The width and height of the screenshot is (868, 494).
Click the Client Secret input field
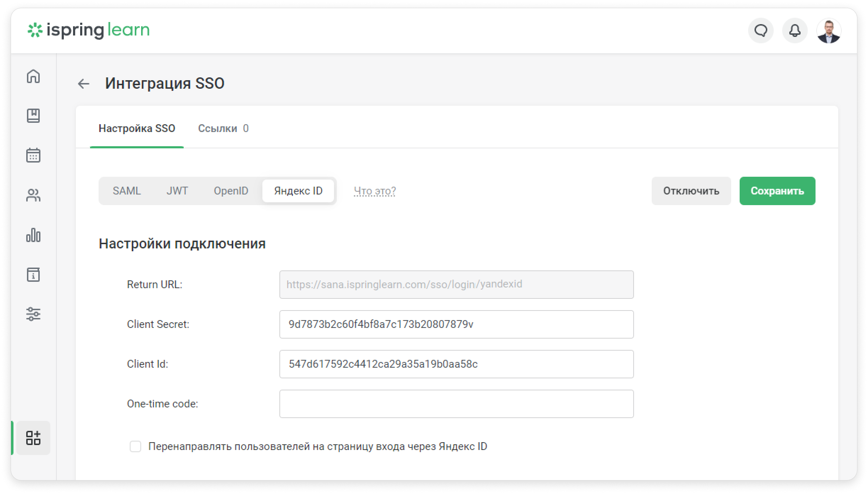point(456,324)
